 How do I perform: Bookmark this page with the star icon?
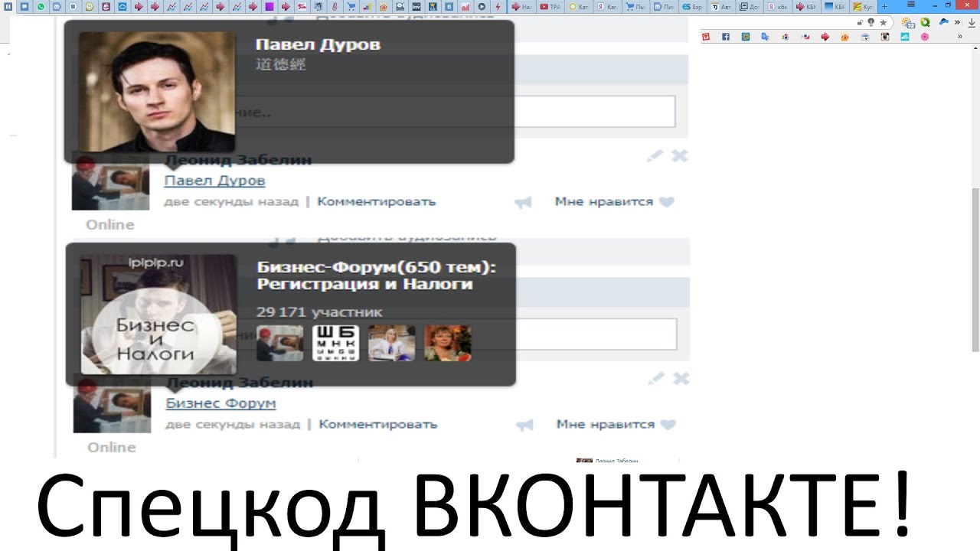click(883, 22)
